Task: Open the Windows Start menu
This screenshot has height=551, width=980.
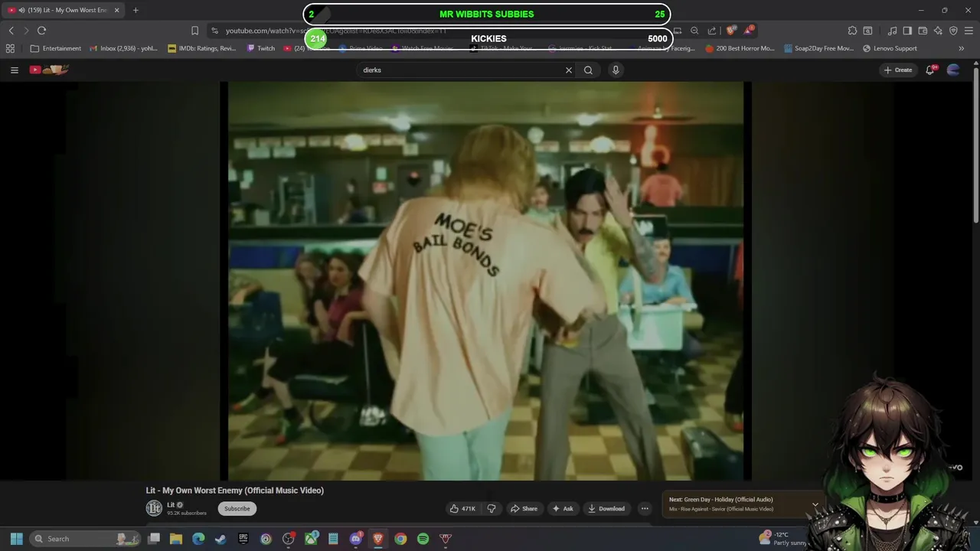Action: (x=17, y=539)
